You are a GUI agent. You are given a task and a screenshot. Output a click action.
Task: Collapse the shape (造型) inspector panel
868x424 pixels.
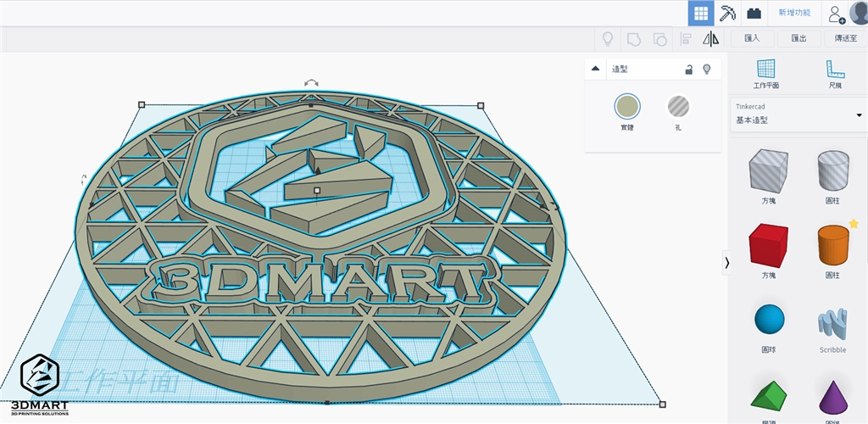pos(595,69)
